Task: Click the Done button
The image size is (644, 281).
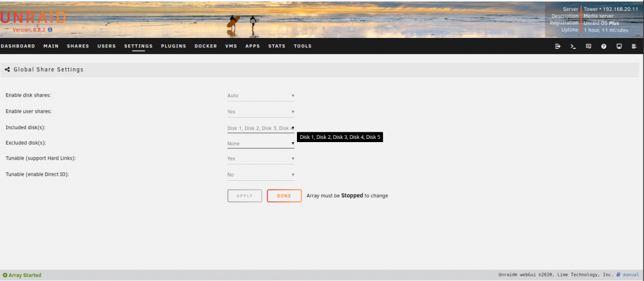Action: 284,196
